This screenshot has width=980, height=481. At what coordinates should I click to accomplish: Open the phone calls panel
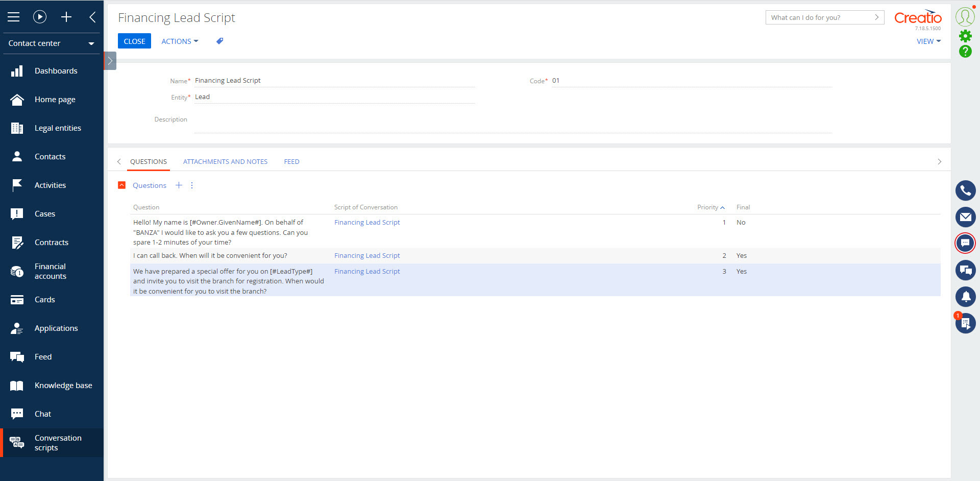(x=965, y=190)
